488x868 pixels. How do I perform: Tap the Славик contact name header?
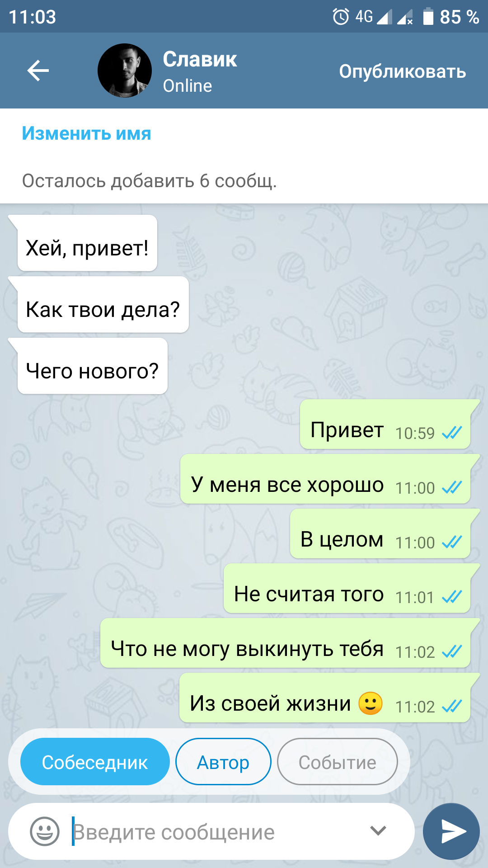click(200, 59)
